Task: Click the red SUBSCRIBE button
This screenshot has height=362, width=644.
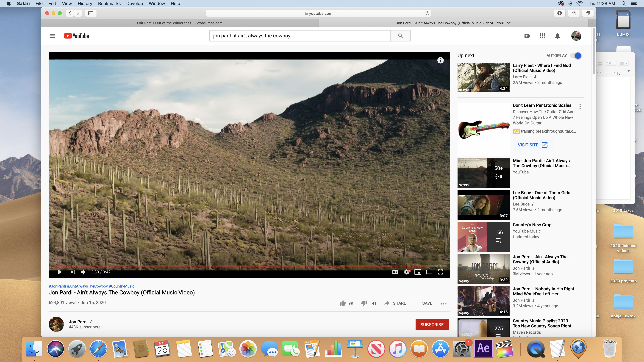Action: (x=432, y=324)
